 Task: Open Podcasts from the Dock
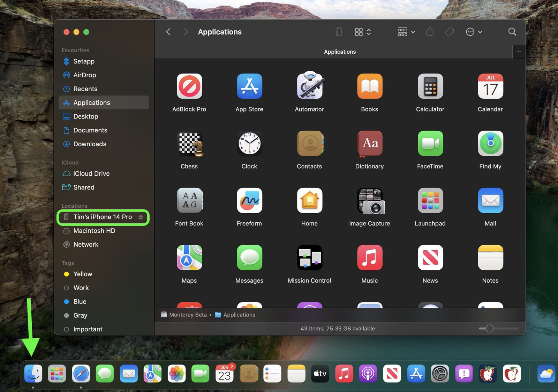tap(368, 374)
